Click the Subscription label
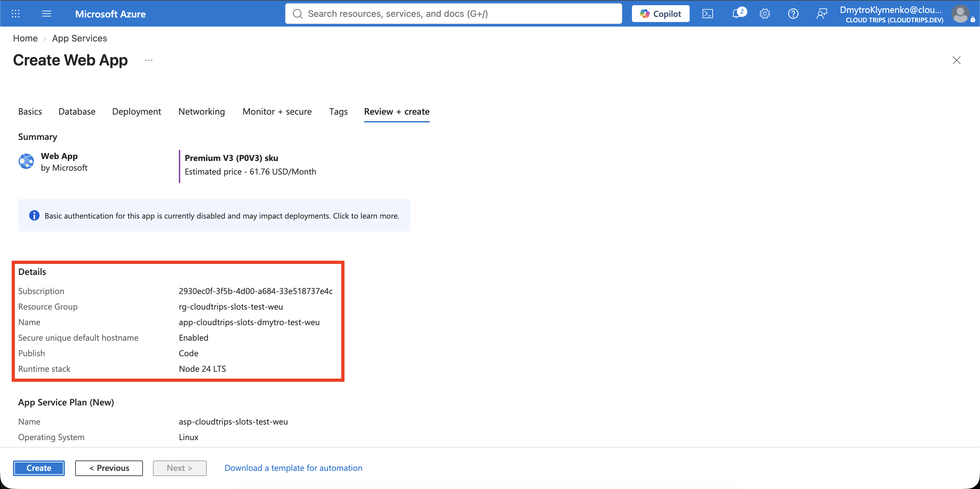This screenshot has height=489, width=980. pos(41,291)
